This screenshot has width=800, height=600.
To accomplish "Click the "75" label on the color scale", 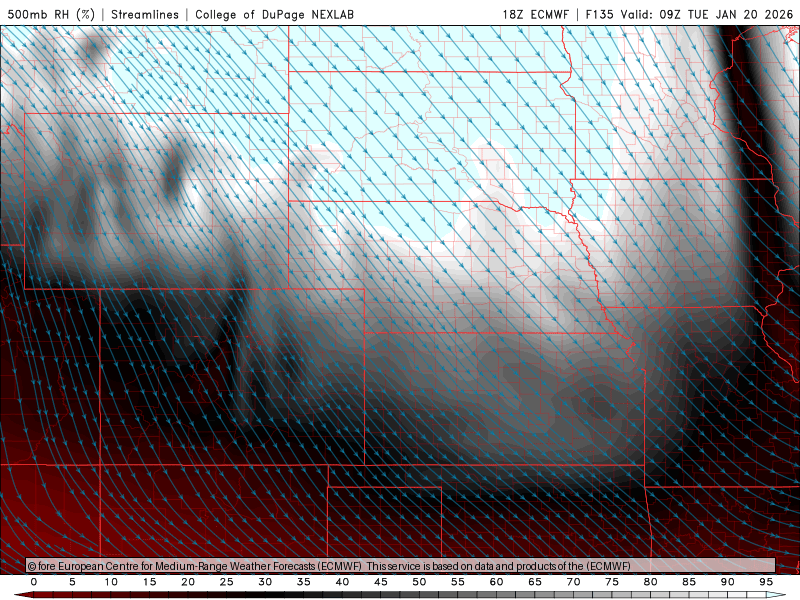I will [612, 582].
